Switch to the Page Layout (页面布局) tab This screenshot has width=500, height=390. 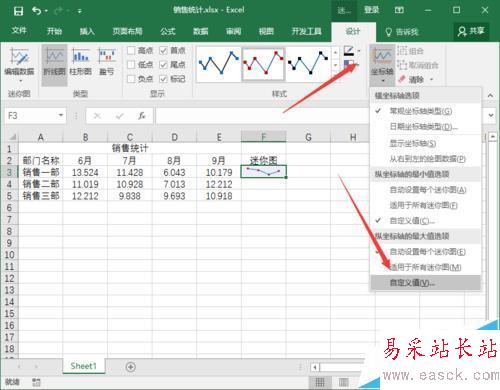(x=127, y=31)
